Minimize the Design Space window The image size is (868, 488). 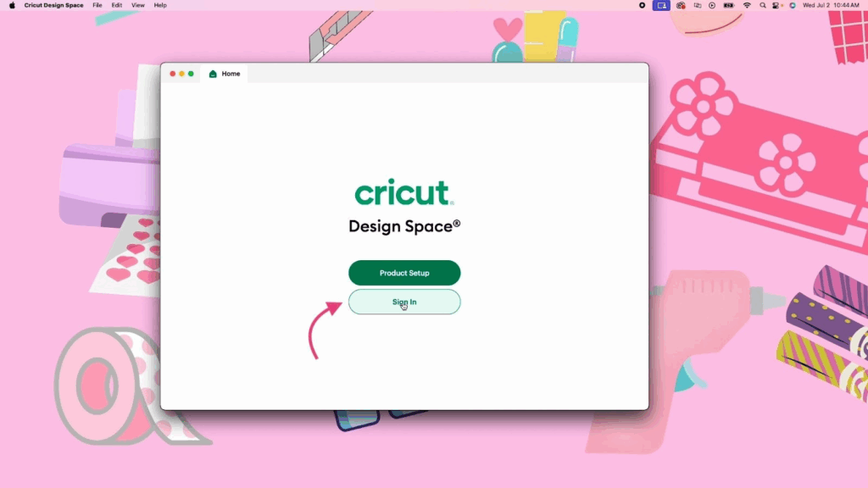click(181, 74)
